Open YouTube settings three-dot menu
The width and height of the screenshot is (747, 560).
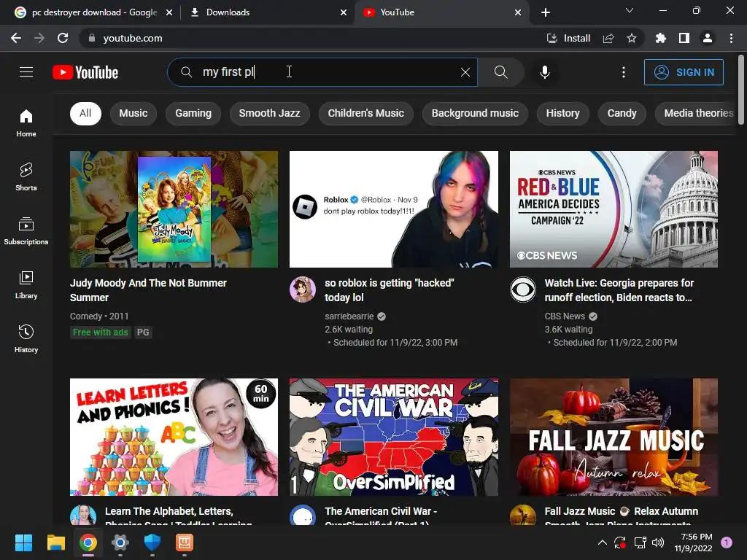pos(624,72)
